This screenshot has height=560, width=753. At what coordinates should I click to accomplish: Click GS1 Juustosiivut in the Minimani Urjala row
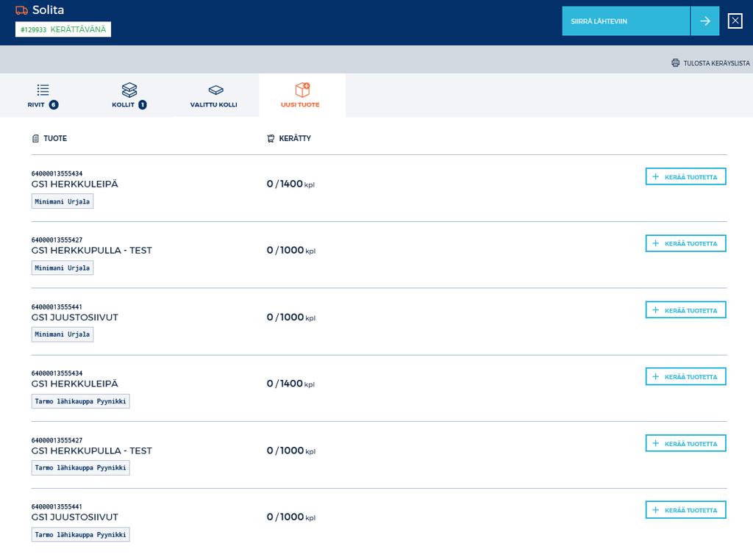pos(74,317)
